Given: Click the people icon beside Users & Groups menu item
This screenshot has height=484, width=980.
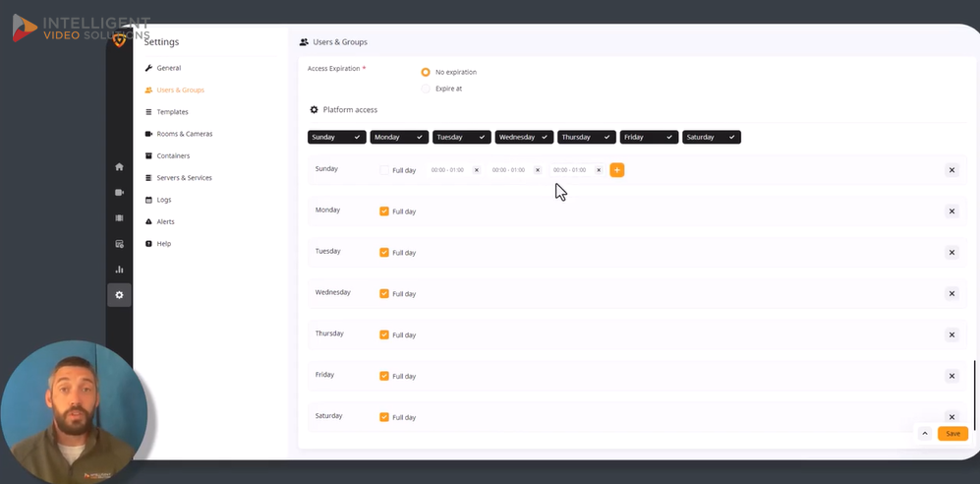Looking at the screenshot, I should 148,91.
